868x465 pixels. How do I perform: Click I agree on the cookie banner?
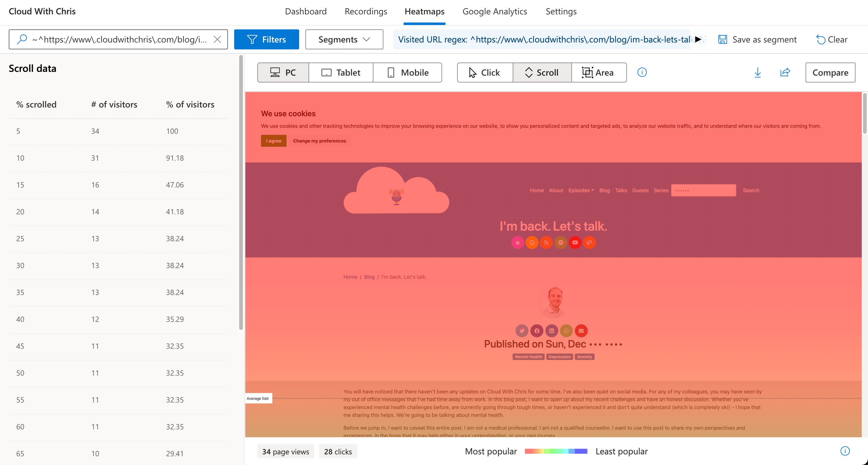[x=273, y=141]
